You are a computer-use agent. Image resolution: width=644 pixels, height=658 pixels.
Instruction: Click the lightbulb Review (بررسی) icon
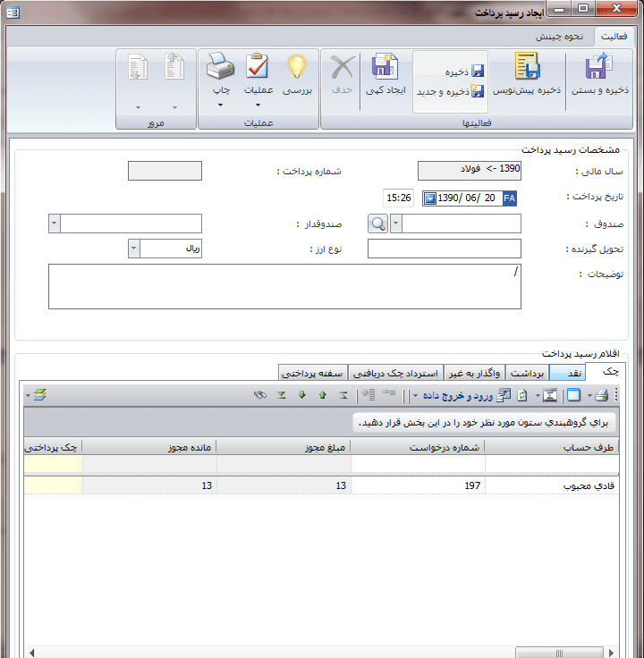(296, 68)
